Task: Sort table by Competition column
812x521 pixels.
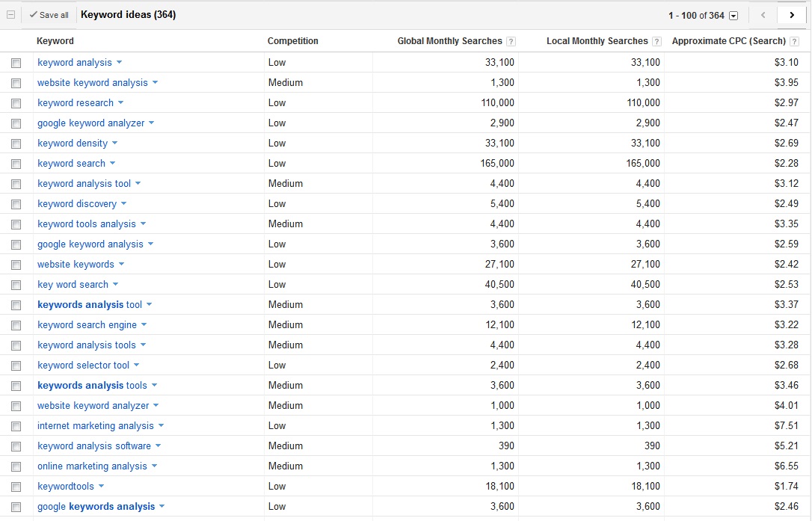Action: coord(293,41)
